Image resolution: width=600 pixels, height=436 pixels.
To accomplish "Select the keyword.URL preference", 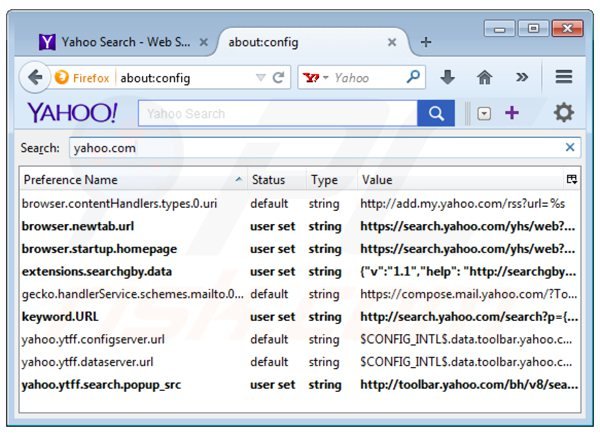I will pyautogui.click(x=300, y=317).
